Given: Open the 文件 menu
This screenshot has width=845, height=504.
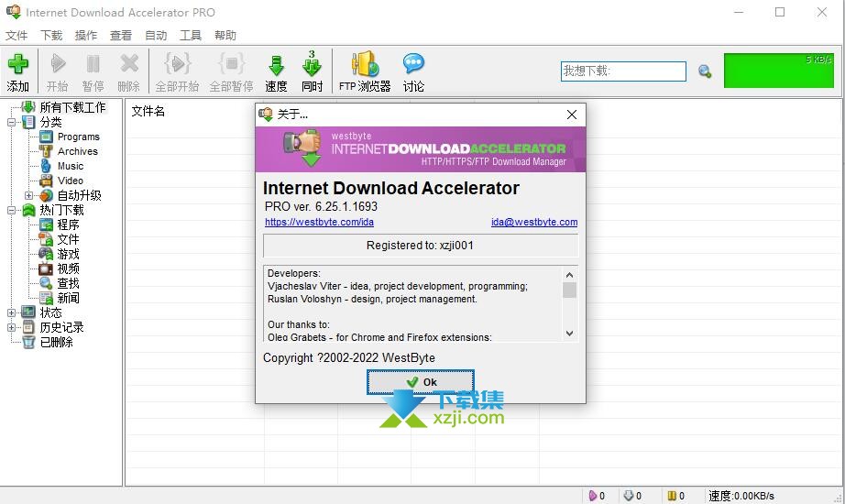Looking at the screenshot, I should pos(16,36).
